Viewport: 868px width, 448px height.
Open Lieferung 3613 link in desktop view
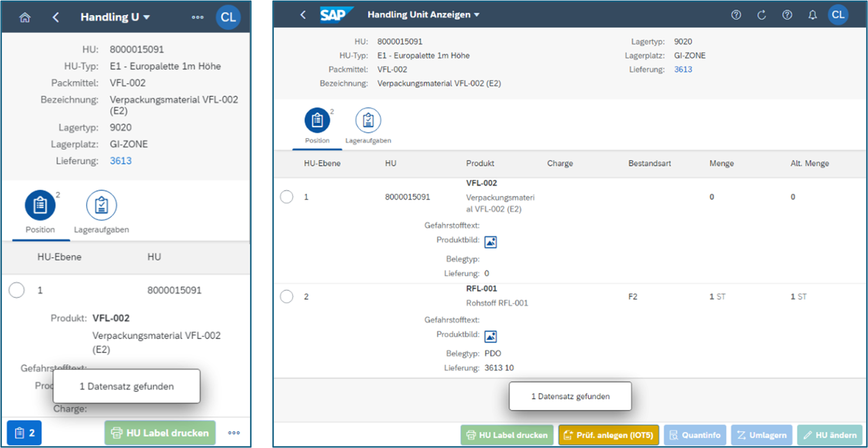point(683,69)
